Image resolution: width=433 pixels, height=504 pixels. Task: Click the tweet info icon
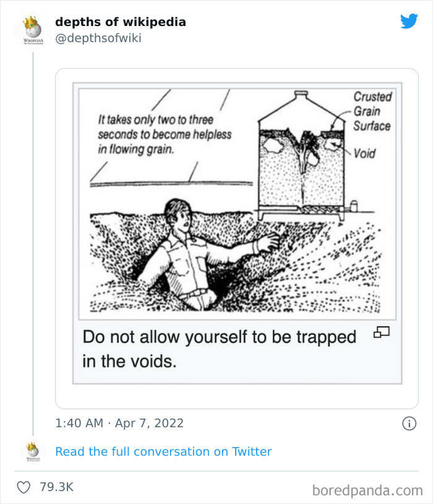tap(409, 424)
